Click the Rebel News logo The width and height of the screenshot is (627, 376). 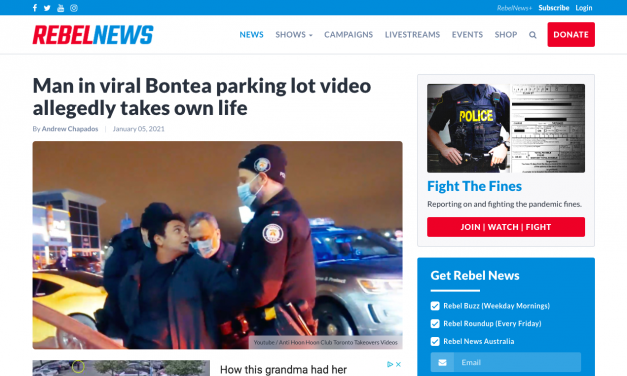(93, 35)
